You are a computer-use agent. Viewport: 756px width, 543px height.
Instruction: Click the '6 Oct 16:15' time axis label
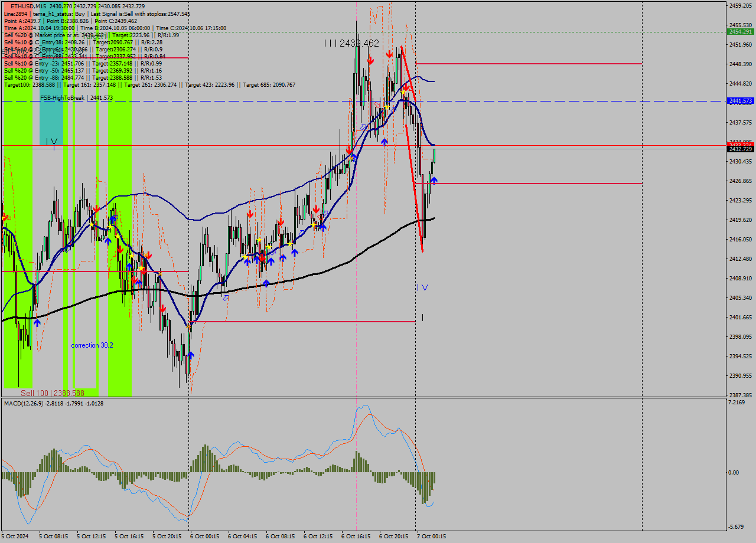(356, 537)
